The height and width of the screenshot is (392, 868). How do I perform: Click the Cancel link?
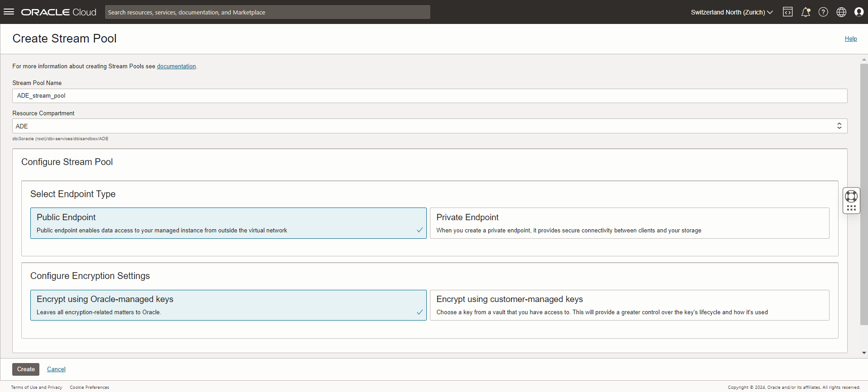(56, 369)
